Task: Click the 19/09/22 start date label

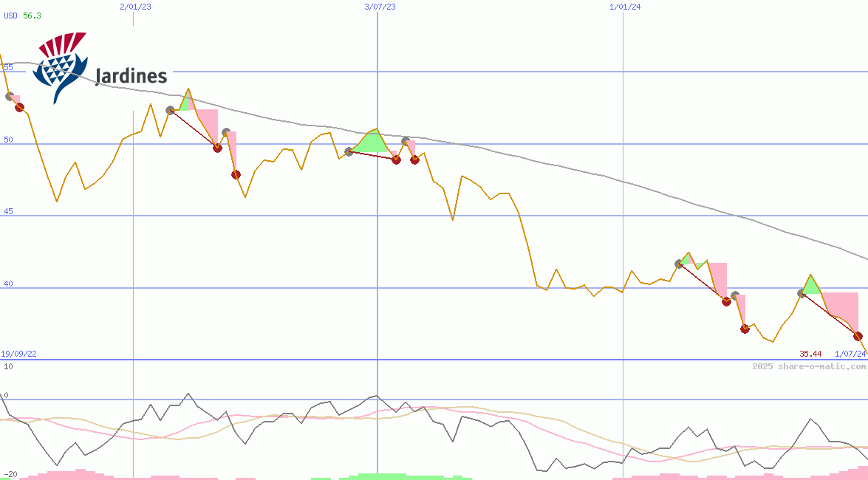Action: 18,354
